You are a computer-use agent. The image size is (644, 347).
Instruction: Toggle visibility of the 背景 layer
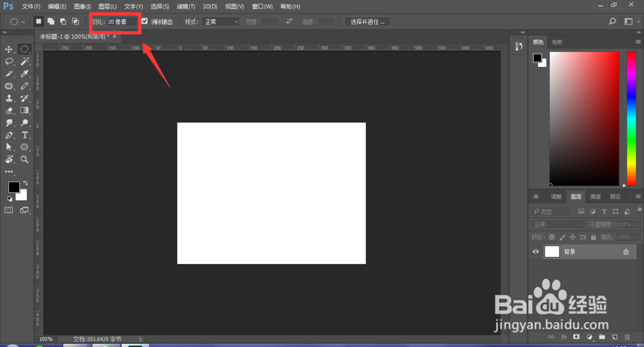536,252
